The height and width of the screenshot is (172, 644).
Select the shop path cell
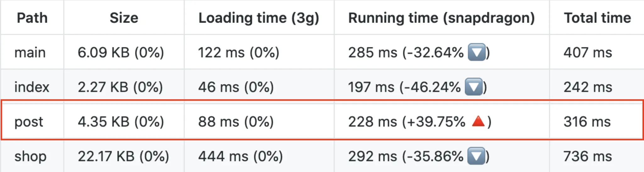coord(31,156)
